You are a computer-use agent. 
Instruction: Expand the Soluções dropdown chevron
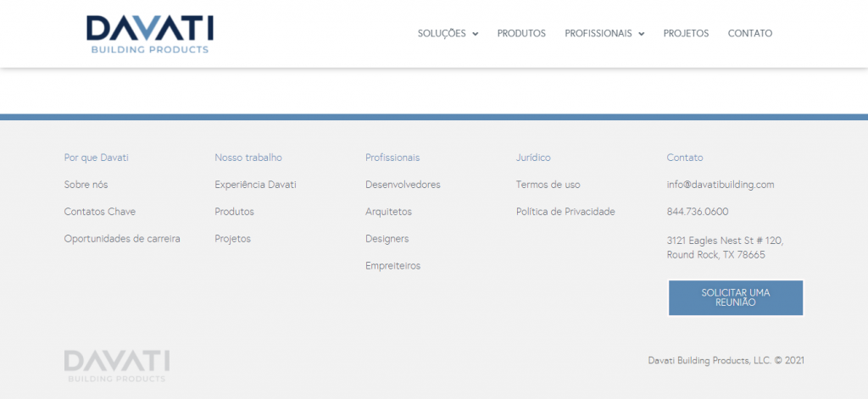475,34
